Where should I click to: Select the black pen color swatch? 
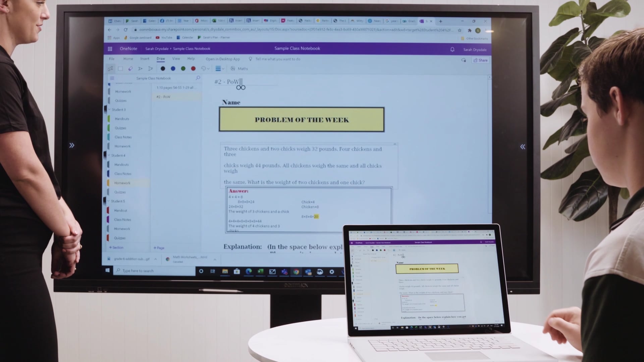[x=162, y=68]
